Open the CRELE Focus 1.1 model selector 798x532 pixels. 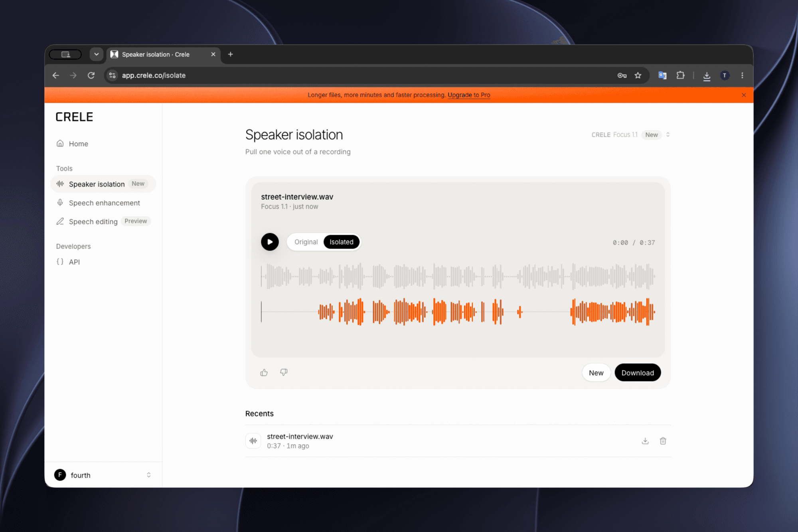point(631,135)
